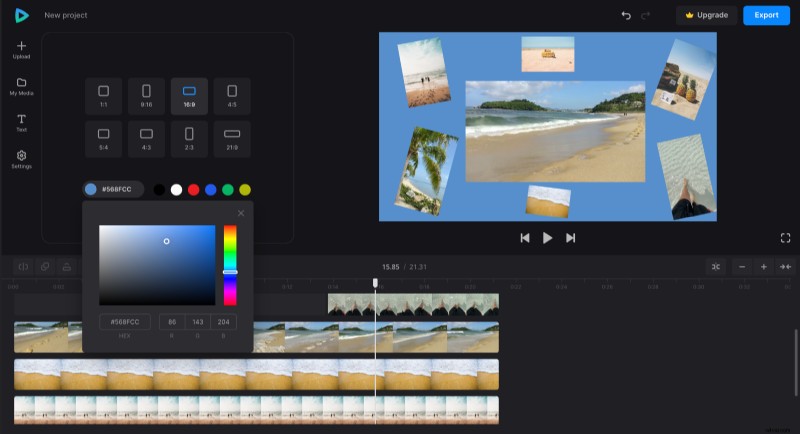Screen dimensions: 800x434
Task: Click the Export button
Action: pos(766,15)
